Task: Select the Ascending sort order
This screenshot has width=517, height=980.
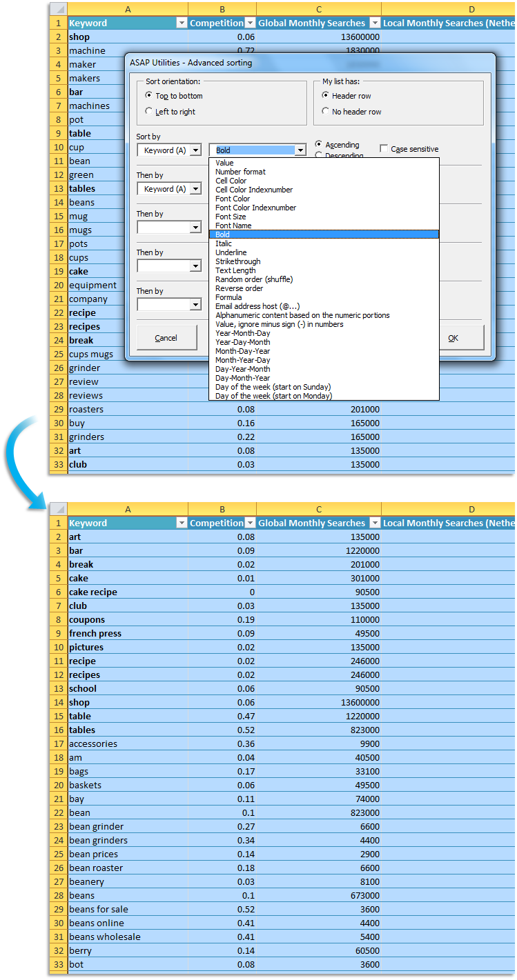Action: tap(318, 144)
